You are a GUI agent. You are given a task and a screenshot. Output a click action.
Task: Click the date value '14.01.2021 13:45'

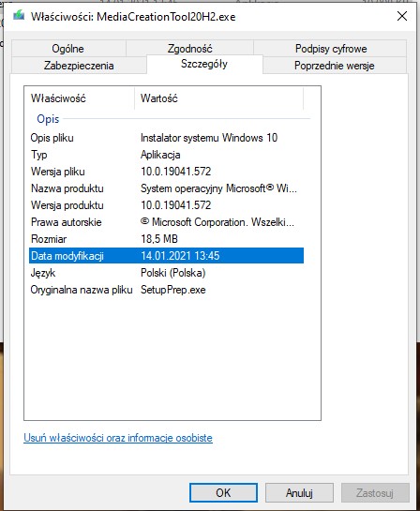[180, 256]
